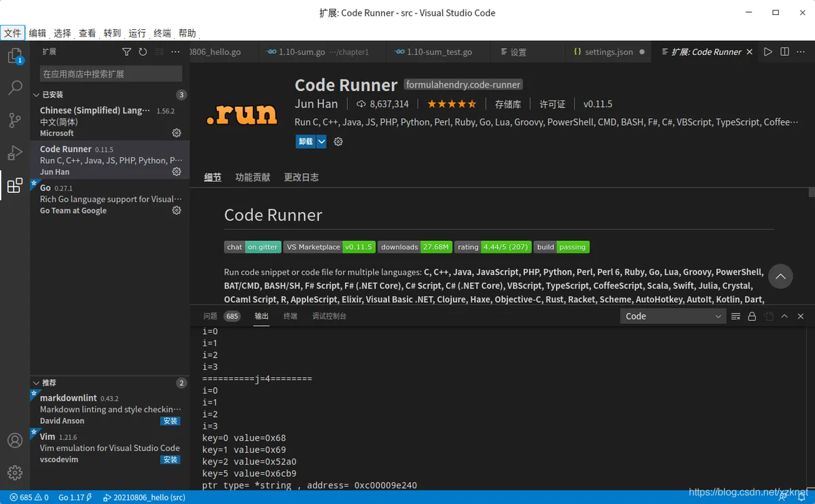Click Go 1.17 version in status bar
This screenshot has height=504, width=815.
75,497
